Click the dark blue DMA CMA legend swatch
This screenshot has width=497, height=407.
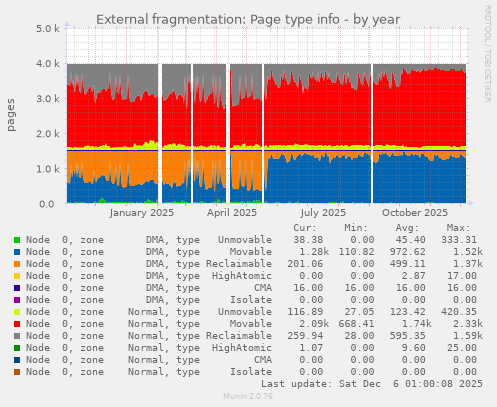[x=17, y=288]
